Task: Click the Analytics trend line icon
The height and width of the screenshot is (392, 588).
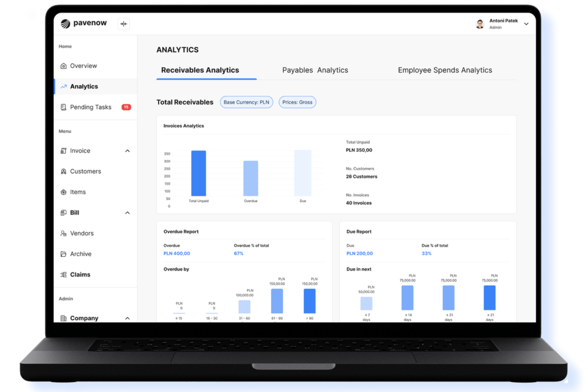Action: click(64, 87)
